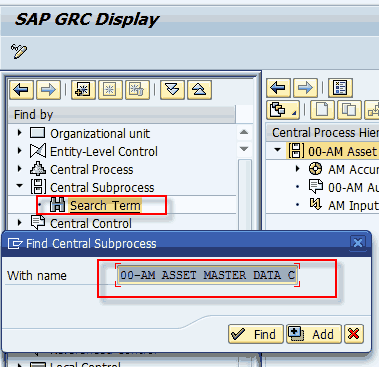This screenshot has width=379, height=367.
Task: Close Find Central Subprocess dialog
Action: [358, 243]
